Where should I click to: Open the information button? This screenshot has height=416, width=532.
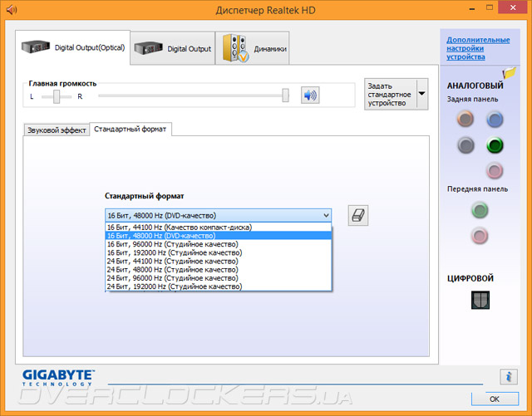tap(508, 377)
